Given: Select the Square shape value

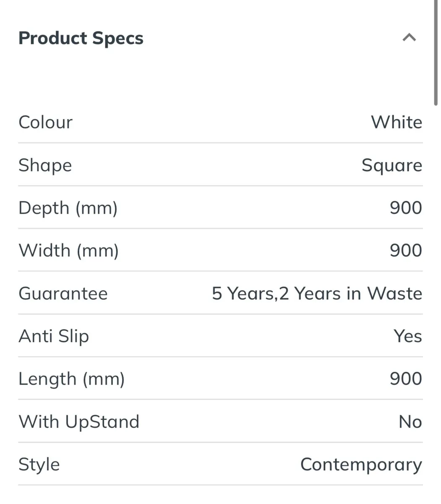Looking at the screenshot, I should click(391, 165).
